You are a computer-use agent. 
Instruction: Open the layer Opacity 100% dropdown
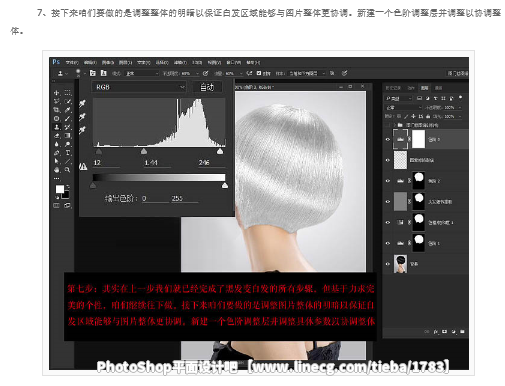pos(460,107)
